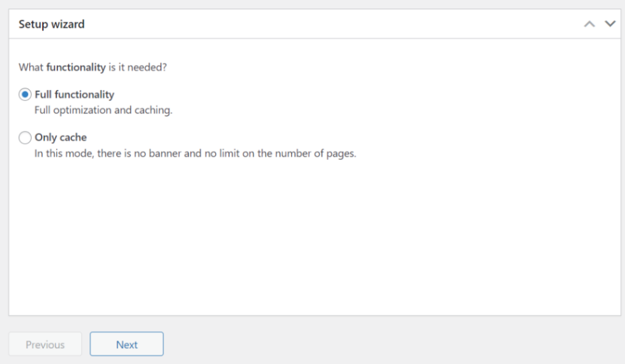Click the blank header bar beside the title
This screenshot has width=625, height=364.
331,24
